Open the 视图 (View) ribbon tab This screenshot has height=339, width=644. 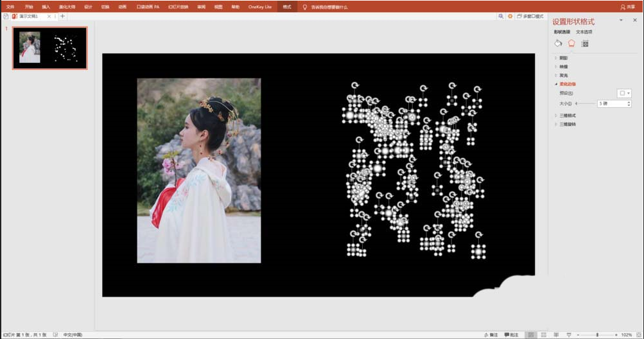click(218, 7)
